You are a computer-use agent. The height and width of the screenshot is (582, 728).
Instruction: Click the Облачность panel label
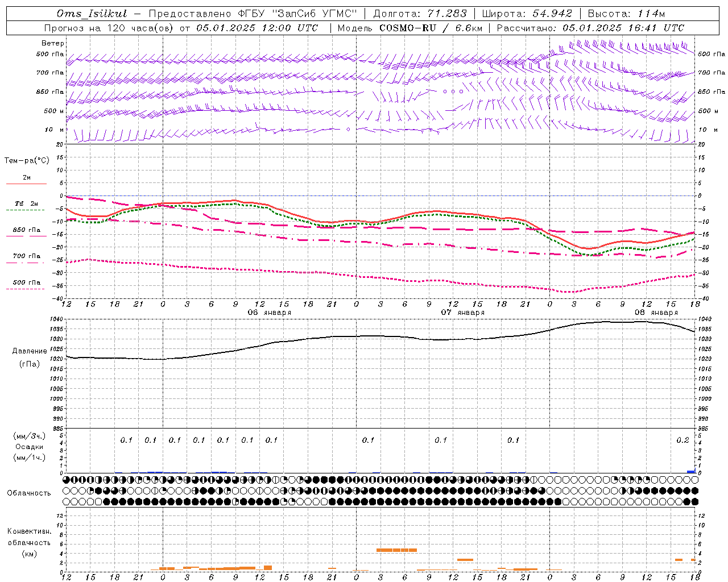coord(29,493)
